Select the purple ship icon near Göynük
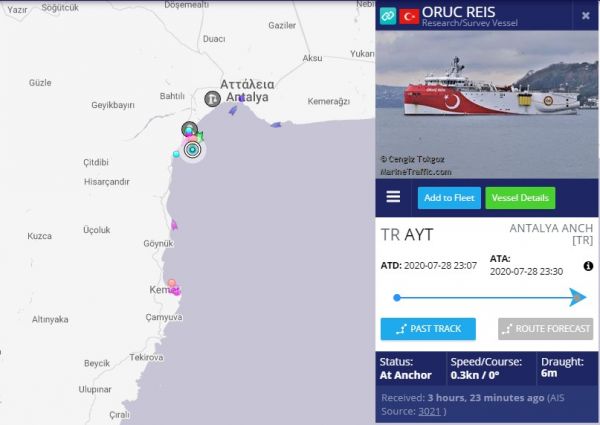The width and height of the screenshot is (600, 425). [174, 225]
